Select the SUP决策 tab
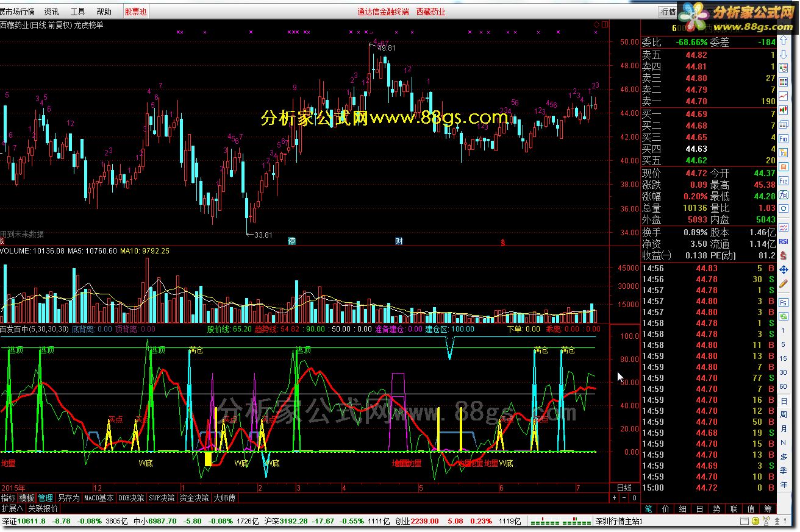 (x=162, y=498)
